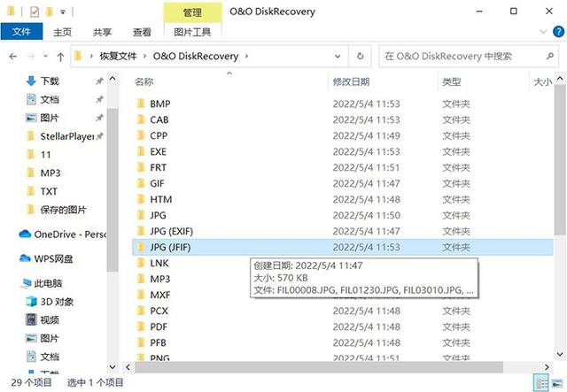The image size is (567, 392).
Task: Sort by the 名称 column header
Action: click(144, 82)
